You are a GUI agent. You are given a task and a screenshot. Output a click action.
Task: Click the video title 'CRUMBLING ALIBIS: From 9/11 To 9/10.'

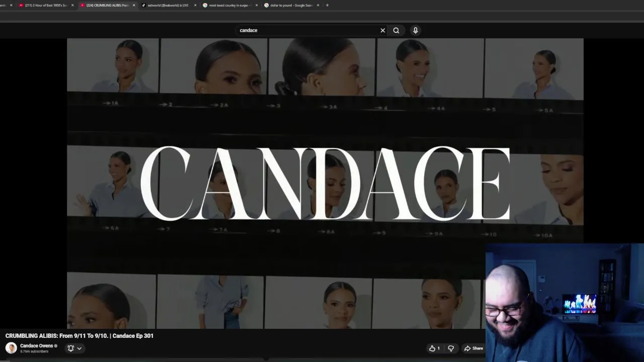56,336
